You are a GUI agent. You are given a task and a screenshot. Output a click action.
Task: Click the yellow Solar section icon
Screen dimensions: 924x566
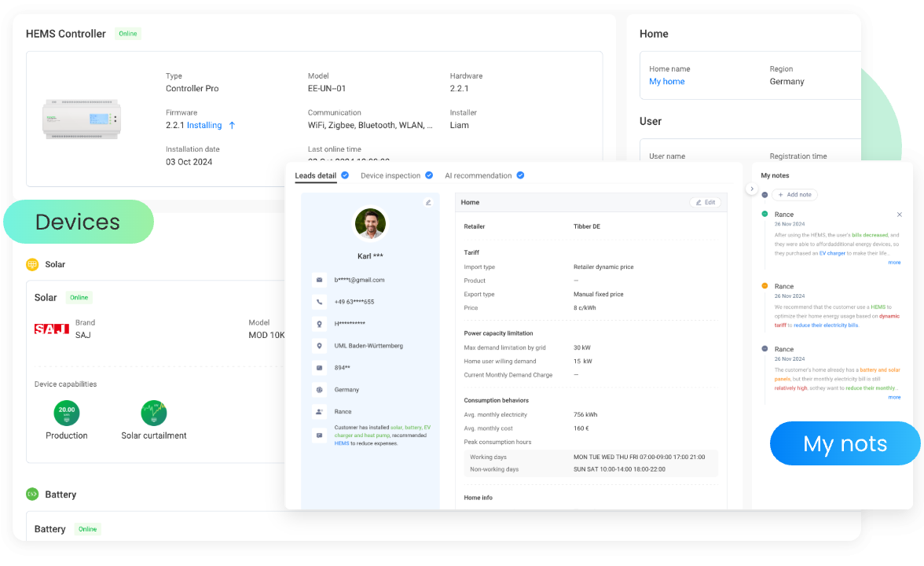(32, 265)
